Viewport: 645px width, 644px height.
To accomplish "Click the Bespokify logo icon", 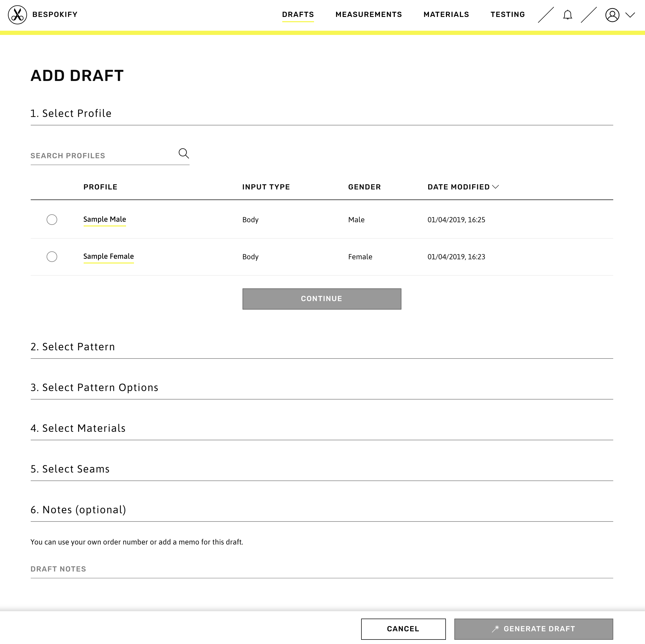I will (x=16, y=15).
